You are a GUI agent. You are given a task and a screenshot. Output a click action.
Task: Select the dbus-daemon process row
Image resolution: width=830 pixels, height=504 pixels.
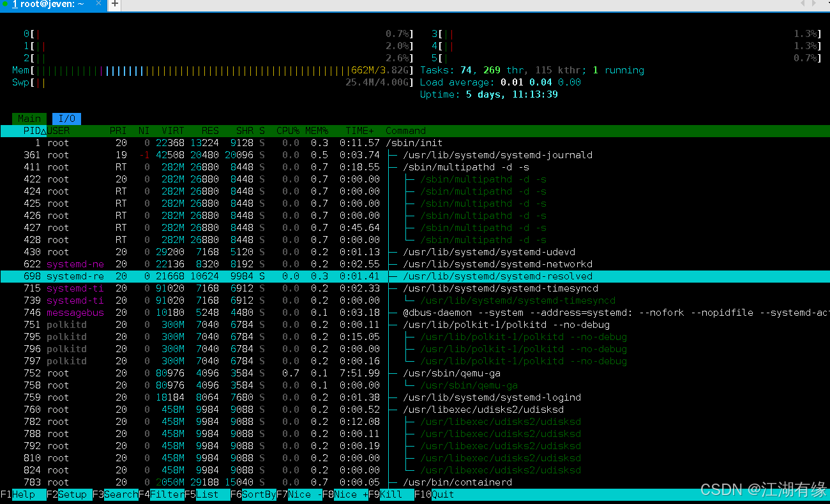click(415, 313)
